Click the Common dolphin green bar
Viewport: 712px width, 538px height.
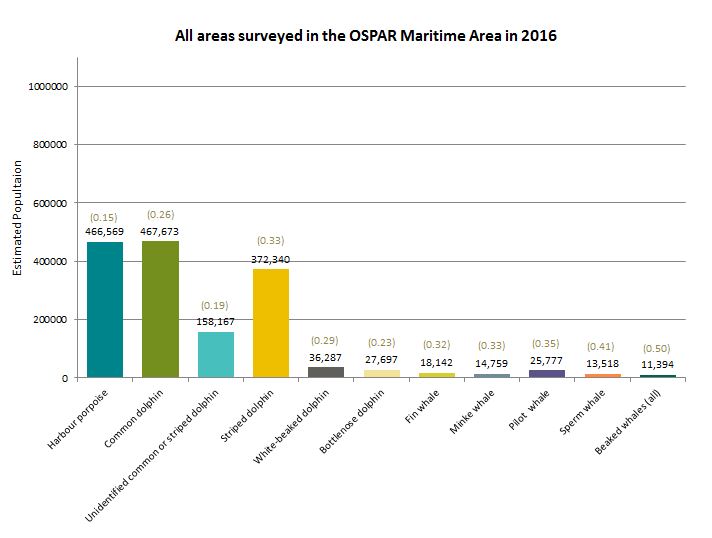point(160,310)
